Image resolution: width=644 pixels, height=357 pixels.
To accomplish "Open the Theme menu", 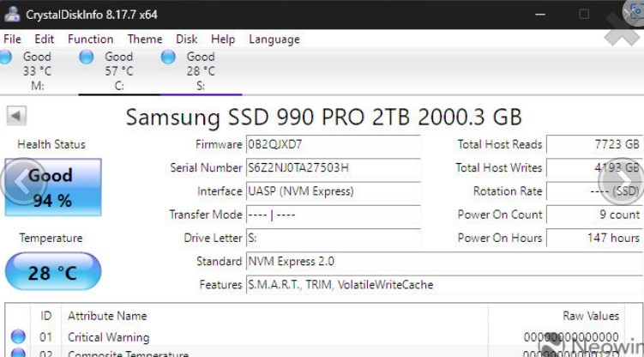I will pos(145,39).
